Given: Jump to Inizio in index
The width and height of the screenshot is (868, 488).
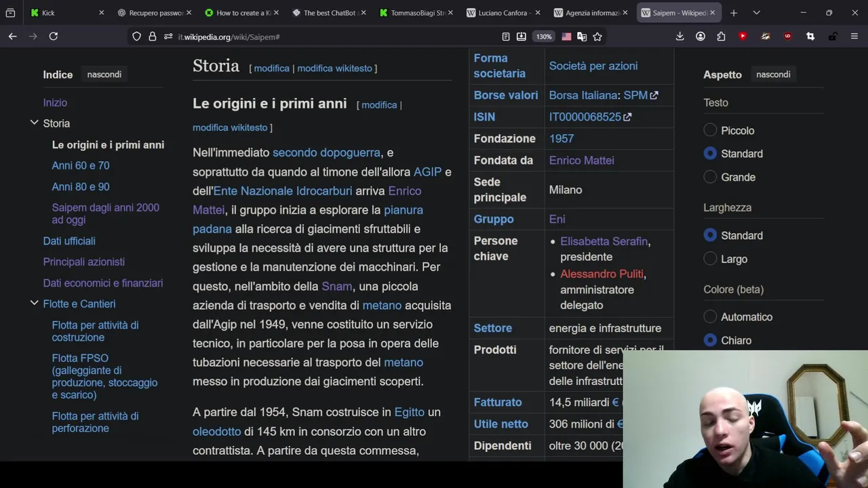Looking at the screenshot, I should [x=55, y=103].
